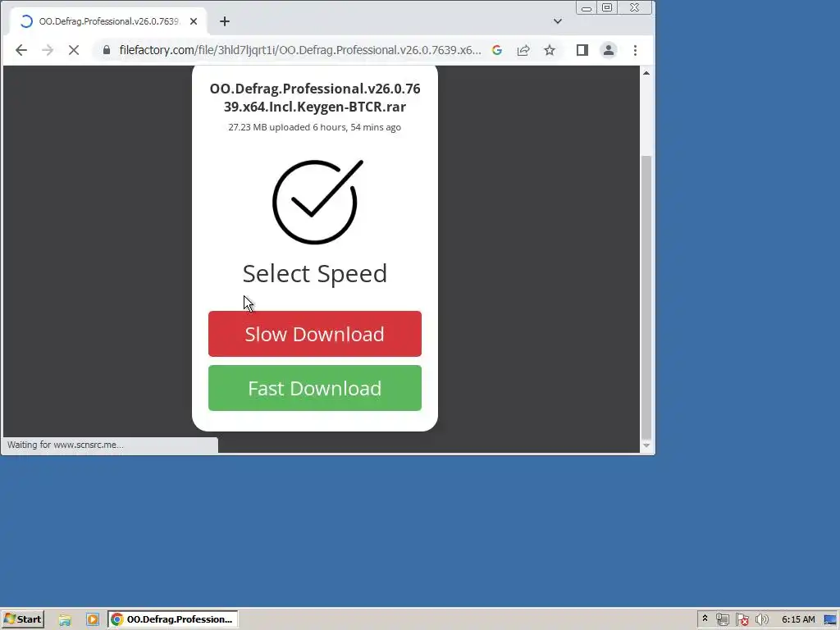Close the Chrome window

pyautogui.click(x=635, y=7)
